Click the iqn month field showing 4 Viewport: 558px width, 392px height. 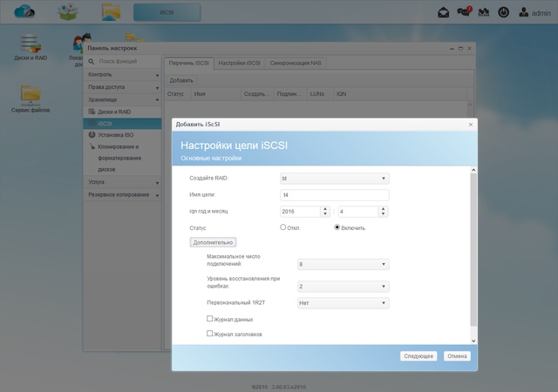coord(358,212)
